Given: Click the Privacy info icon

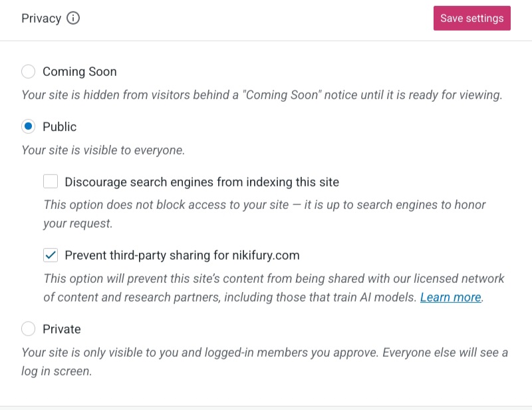Looking at the screenshot, I should coord(73,19).
